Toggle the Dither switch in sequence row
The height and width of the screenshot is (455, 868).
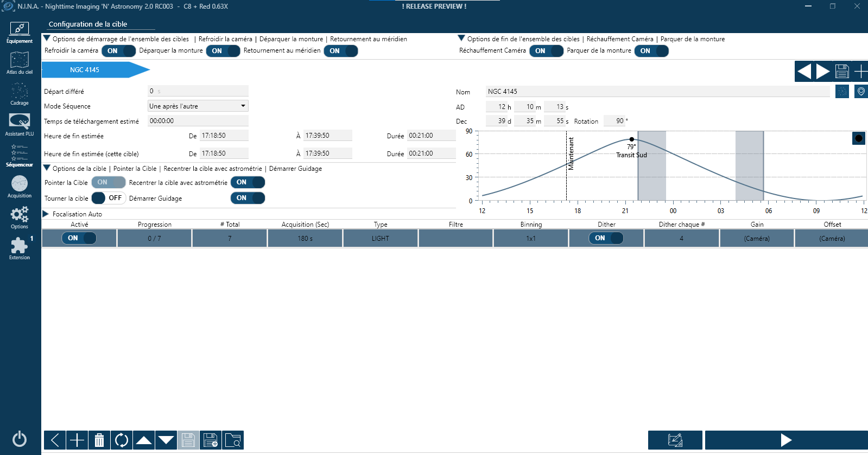coord(606,238)
